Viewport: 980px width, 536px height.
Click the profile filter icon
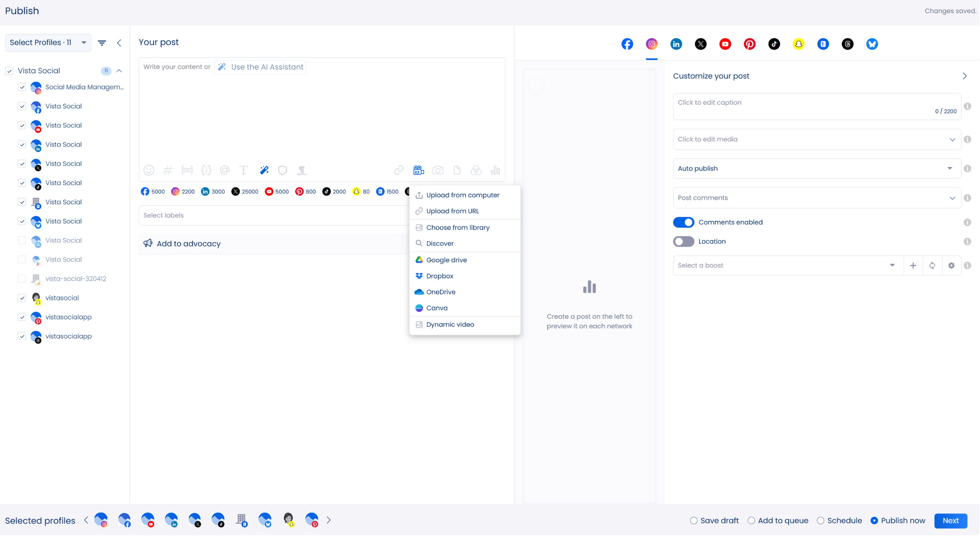click(102, 43)
